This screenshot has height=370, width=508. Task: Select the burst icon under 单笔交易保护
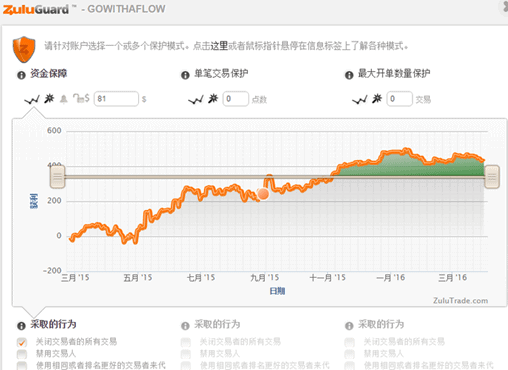coord(213,98)
